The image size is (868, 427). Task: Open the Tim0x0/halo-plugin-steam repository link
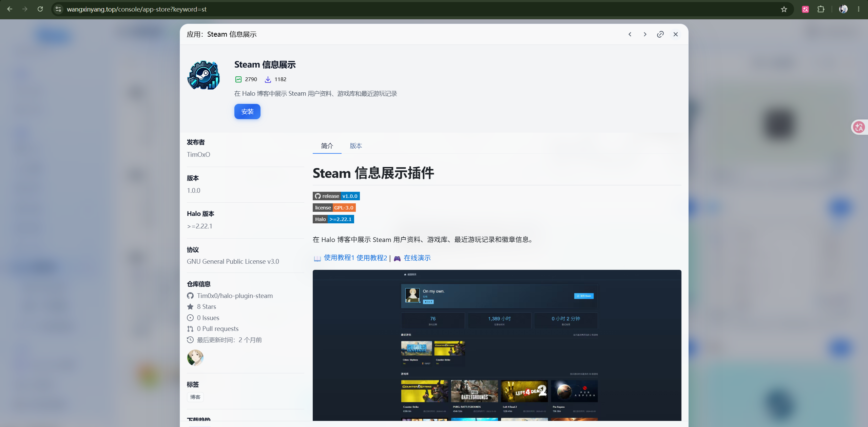point(235,296)
